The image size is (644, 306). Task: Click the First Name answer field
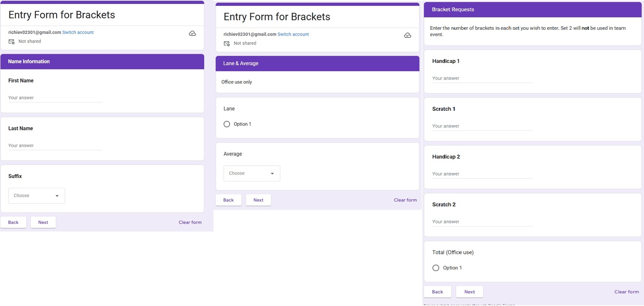tap(55, 98)
